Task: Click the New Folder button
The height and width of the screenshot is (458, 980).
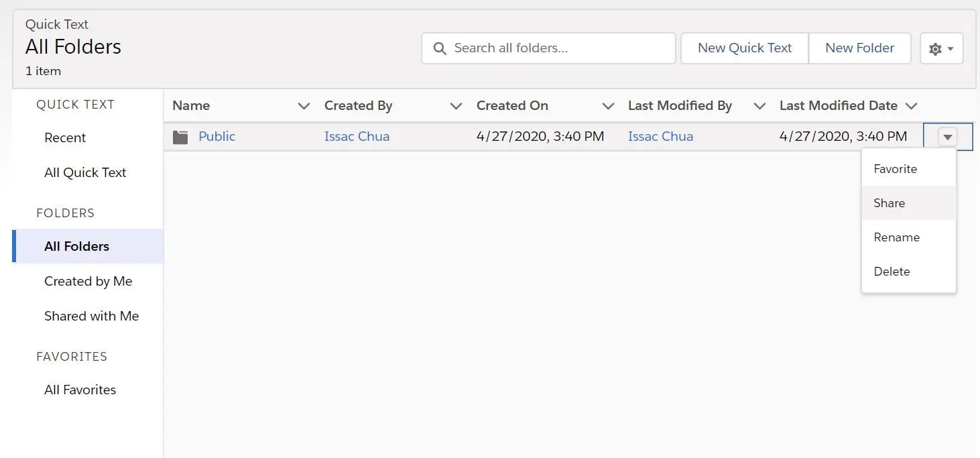Action: tap(859, 48)
